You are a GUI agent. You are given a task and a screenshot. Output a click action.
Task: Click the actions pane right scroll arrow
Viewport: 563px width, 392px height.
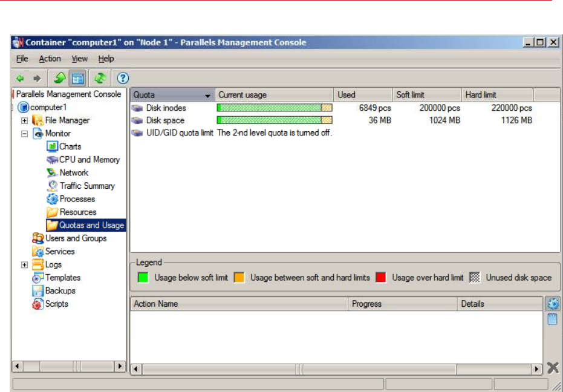tap(537, 369)
